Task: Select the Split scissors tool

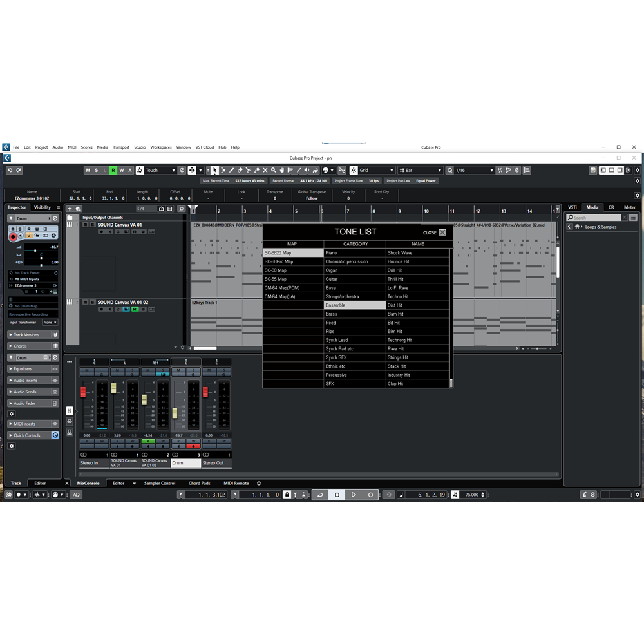Action: coord(249,170)
